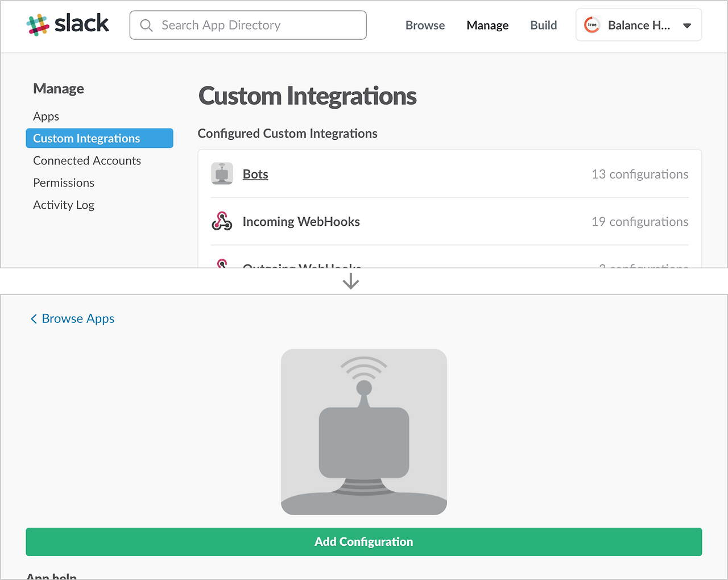Click the Manage sidebar heading

pyautogui.click(x=59, y=89)
